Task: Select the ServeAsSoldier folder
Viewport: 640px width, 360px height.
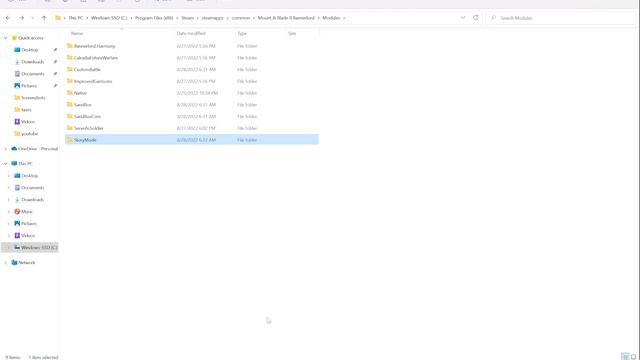Action: tap(192, 128)
